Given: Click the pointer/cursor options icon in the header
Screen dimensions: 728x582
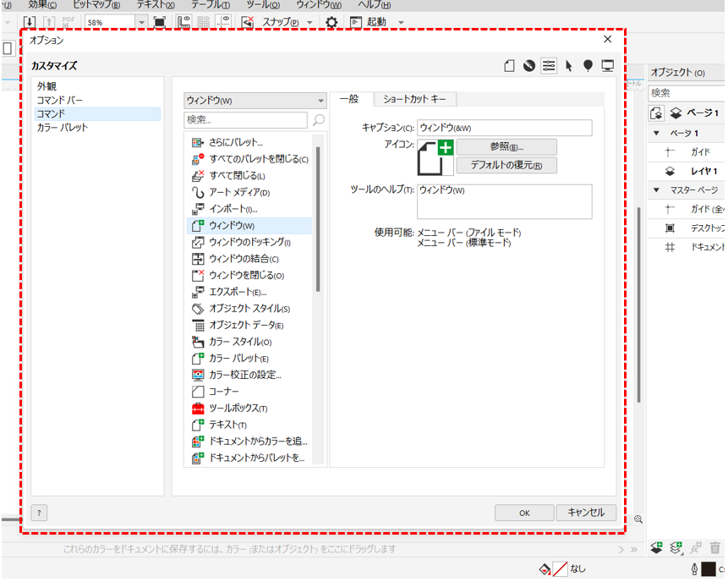Looking at the screenshot, I should [569, 66].
